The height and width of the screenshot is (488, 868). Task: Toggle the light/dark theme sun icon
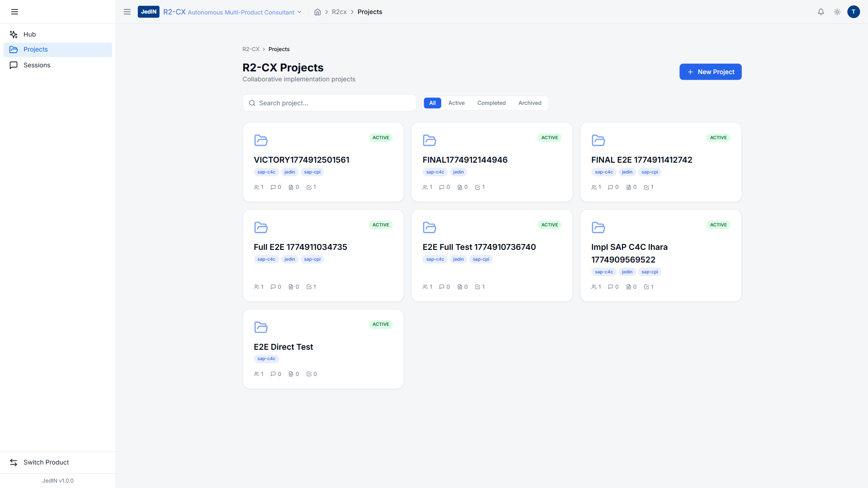[837, 12]
